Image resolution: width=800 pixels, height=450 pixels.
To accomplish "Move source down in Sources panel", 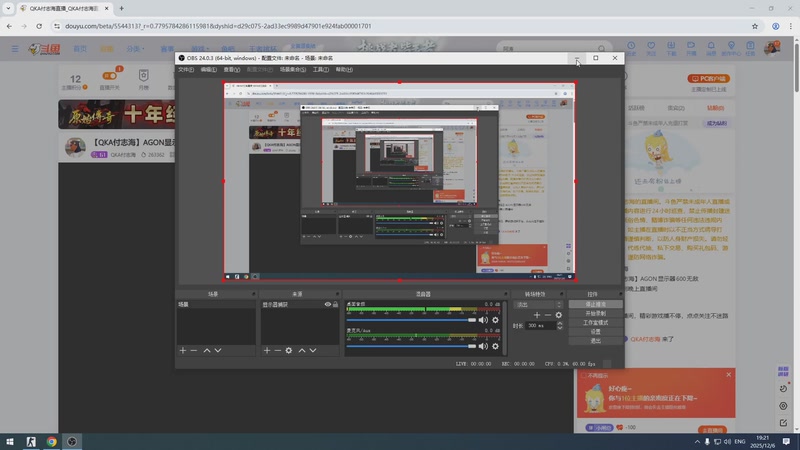I will pos(313,351).
